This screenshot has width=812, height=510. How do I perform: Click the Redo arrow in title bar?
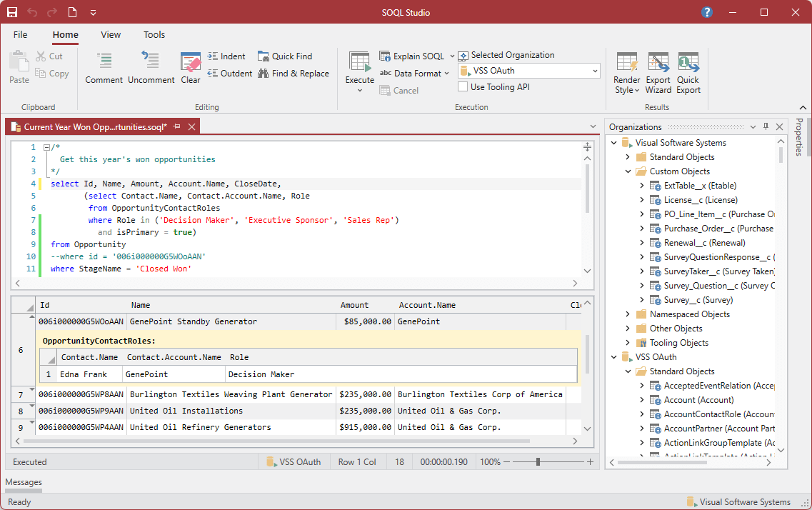click(52, 12)
